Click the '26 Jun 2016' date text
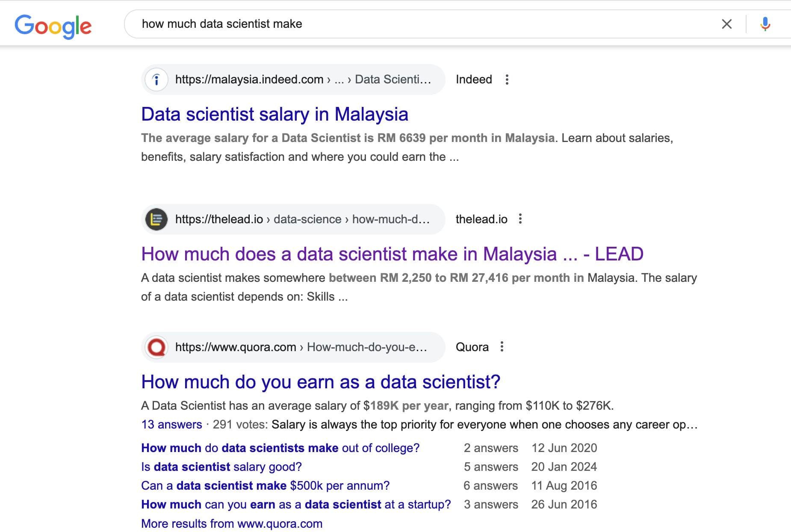Screen dimensions: 791x532 pyautogui.click(x=564, y=505)
